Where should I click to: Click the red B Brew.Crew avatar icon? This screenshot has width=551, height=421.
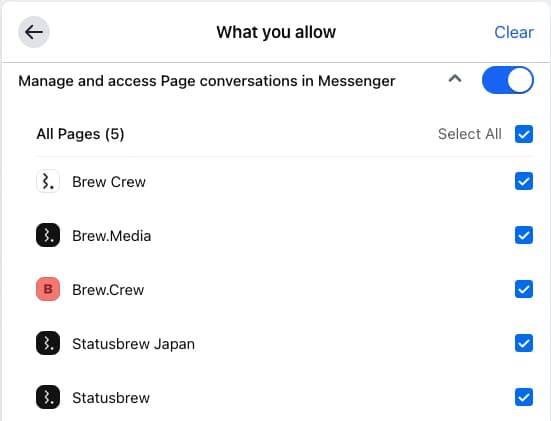click(48, 289)
